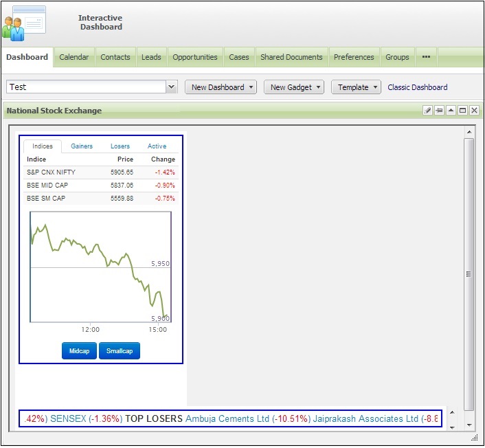Expand the New Dashboard dropdown
The height and width of the screenshot is (448, 485).
pos(221,87)
